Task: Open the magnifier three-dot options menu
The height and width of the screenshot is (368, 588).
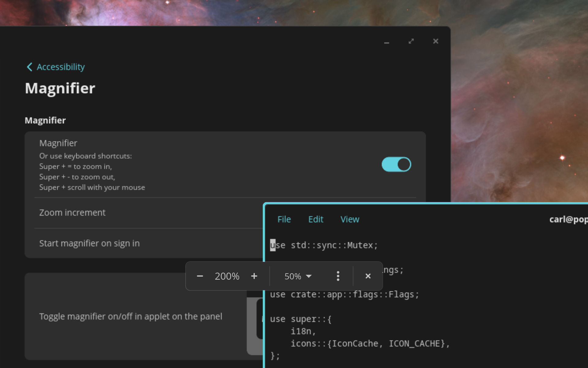Action: point(338,276)
